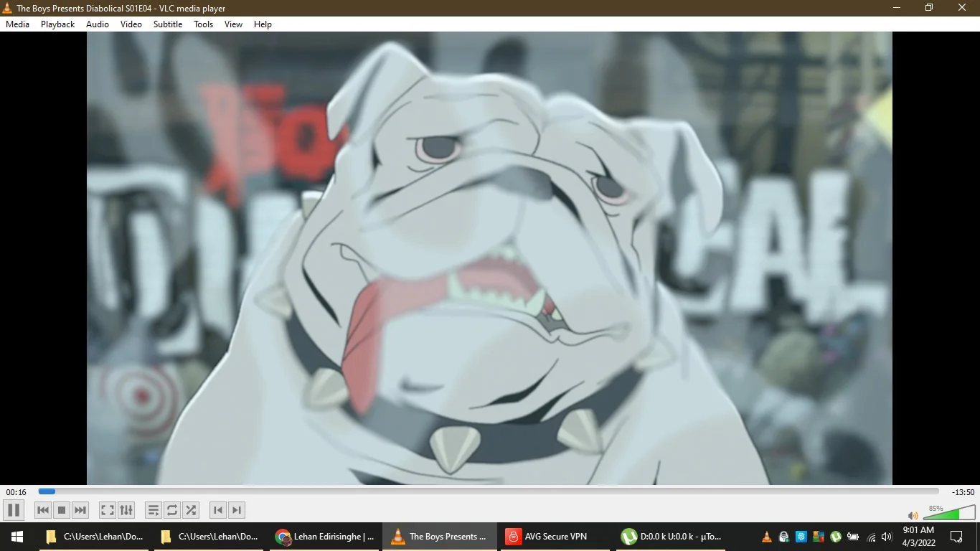Open the Tools menu
The height and width of the screenshot is (551, 980).
[x=204, y=24]
